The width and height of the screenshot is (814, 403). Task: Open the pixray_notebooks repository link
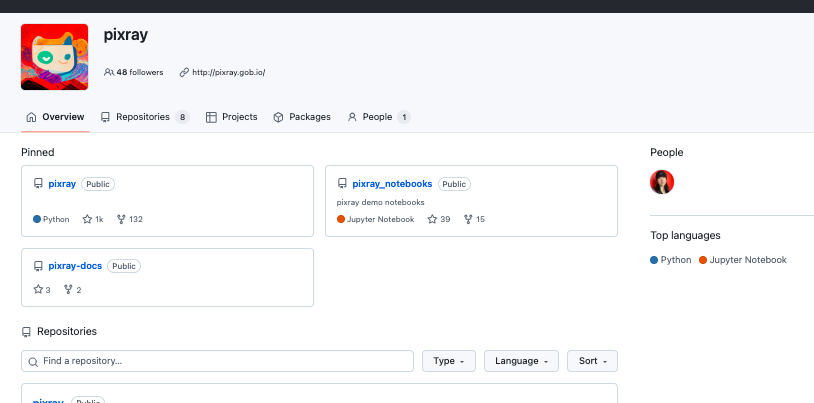tap(392, 184)
